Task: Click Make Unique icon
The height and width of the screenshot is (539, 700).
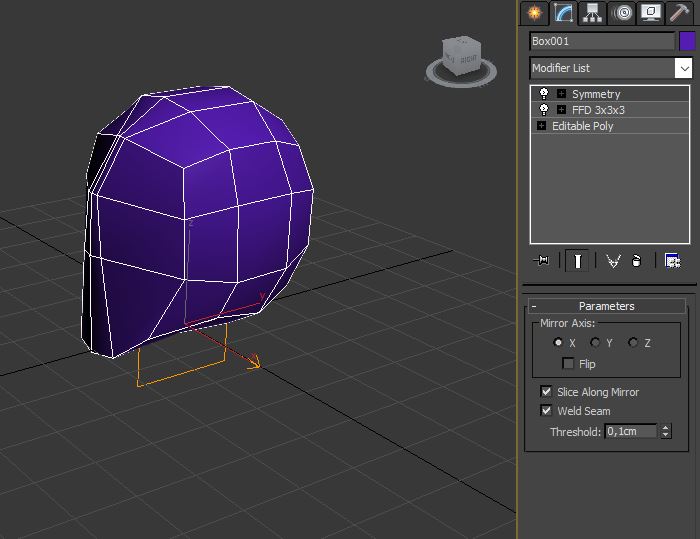Action: pos(613,261)
